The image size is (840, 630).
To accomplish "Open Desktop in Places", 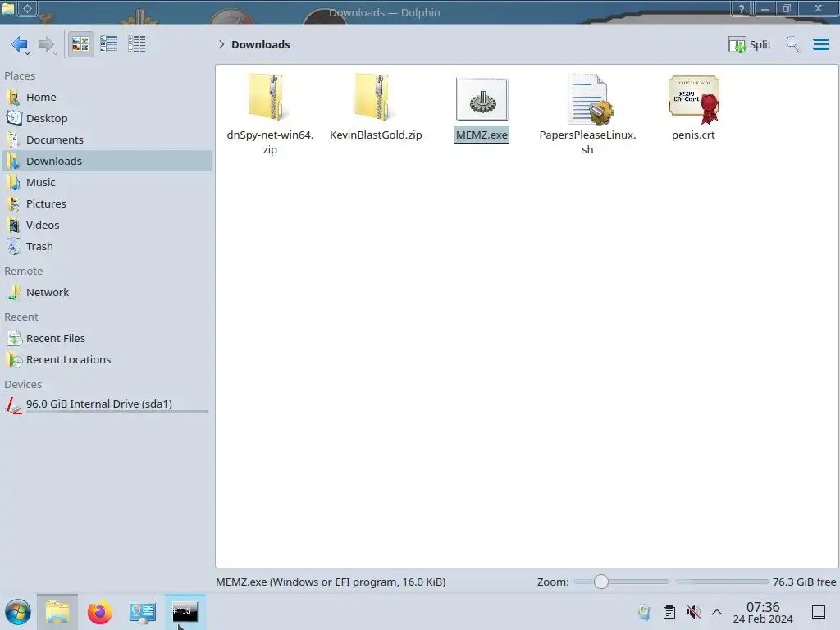I will [x=107, y=118].
